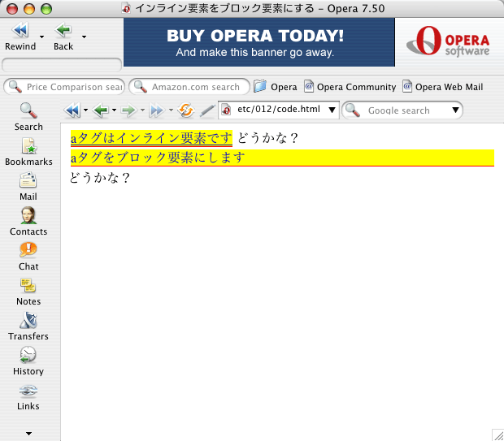
Task: Click the Opera Software logo
Action: point(448,41)
